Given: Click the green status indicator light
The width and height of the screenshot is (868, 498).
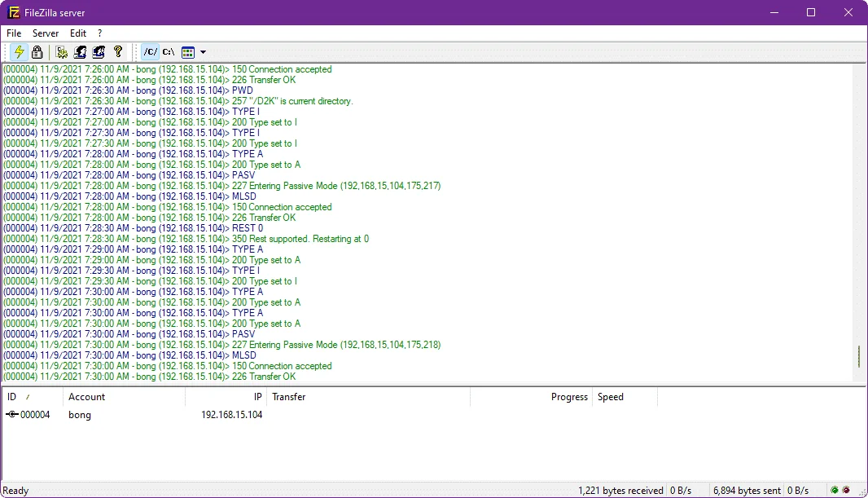Looking at the screenshot, I should [835, 490].
